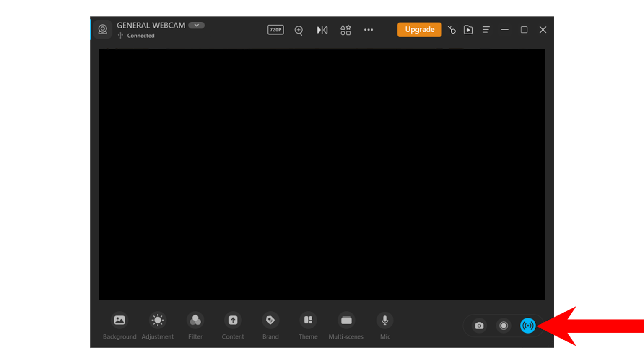This screenshot has width=644, height=362.
Task: Start the live streaming broadcast
Action: pos(528,326)
